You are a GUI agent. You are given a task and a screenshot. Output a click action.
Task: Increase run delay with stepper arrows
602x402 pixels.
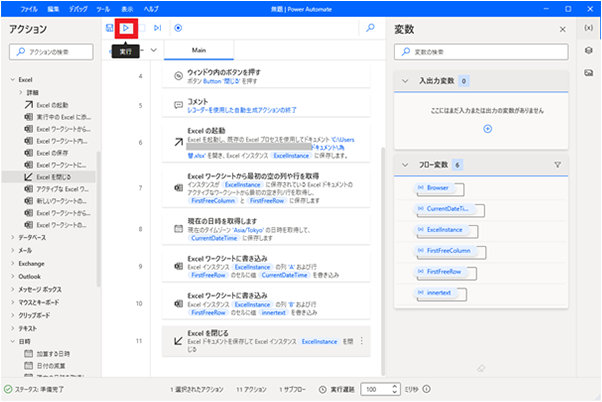[x=395, y=386]
